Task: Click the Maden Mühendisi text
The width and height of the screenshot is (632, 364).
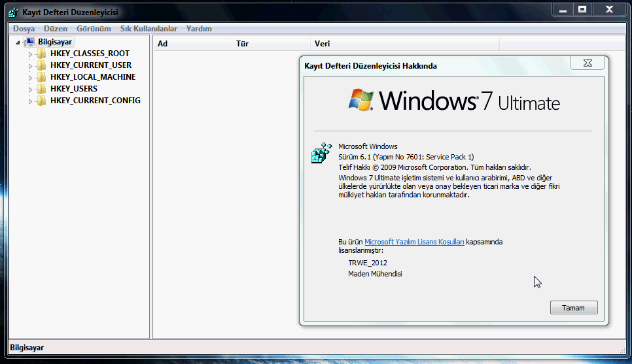Action: point(375,274)
